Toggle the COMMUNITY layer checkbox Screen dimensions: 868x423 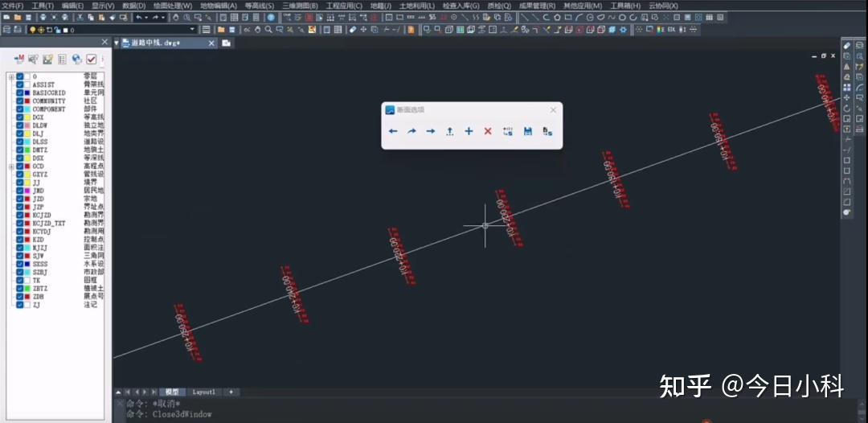coord(20,101)
